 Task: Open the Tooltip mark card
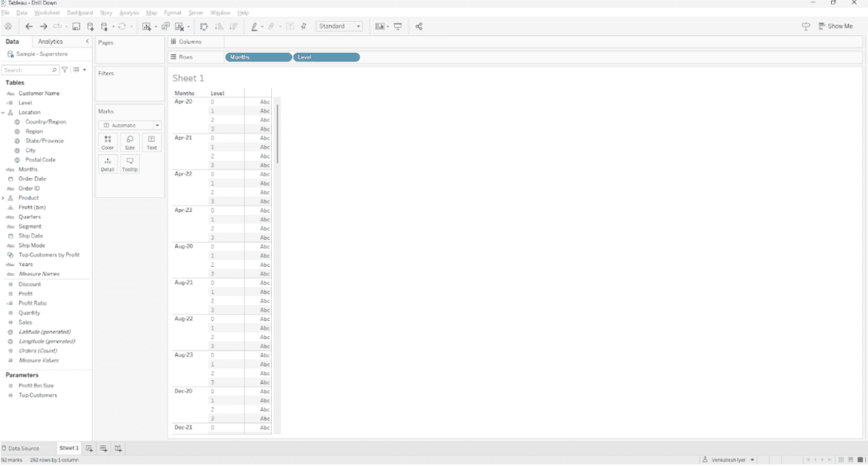129,164
